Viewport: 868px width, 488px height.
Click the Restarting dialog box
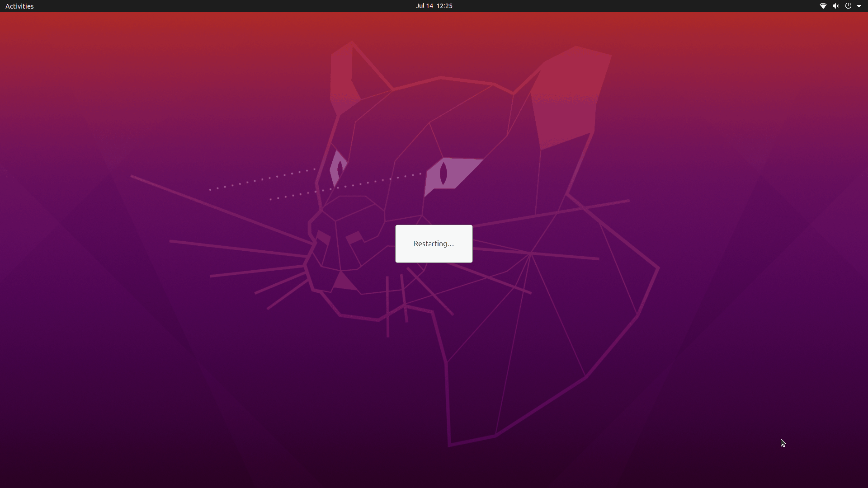click(x=434, y=244)
